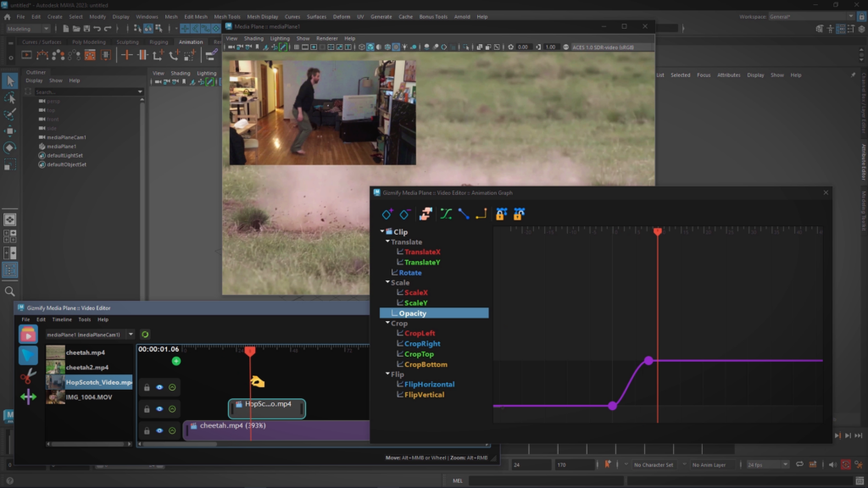Open the Timeline menu in Video Editor
868x488 pixels.
click(x=62, y=319)
